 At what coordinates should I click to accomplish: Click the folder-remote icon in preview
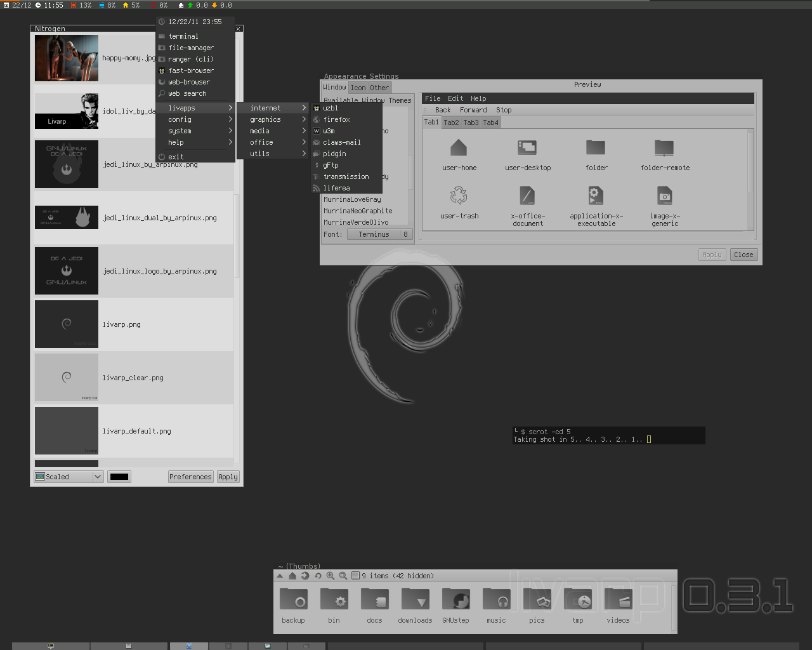pos(664,148)
